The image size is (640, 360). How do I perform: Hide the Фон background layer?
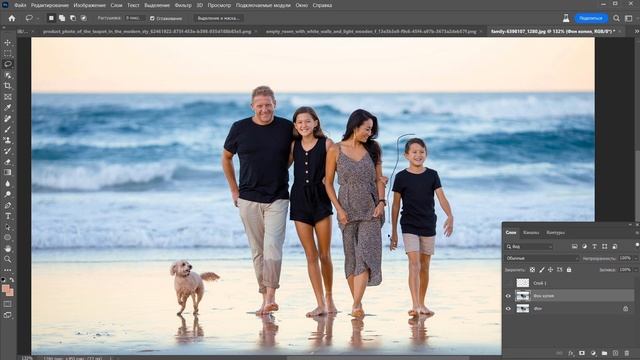(508, 309)
